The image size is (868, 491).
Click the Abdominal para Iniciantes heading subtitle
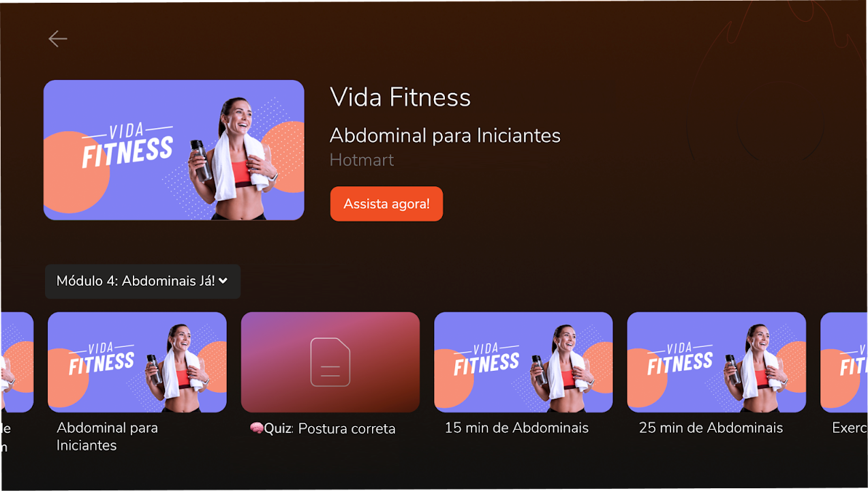tap(445, 136)
